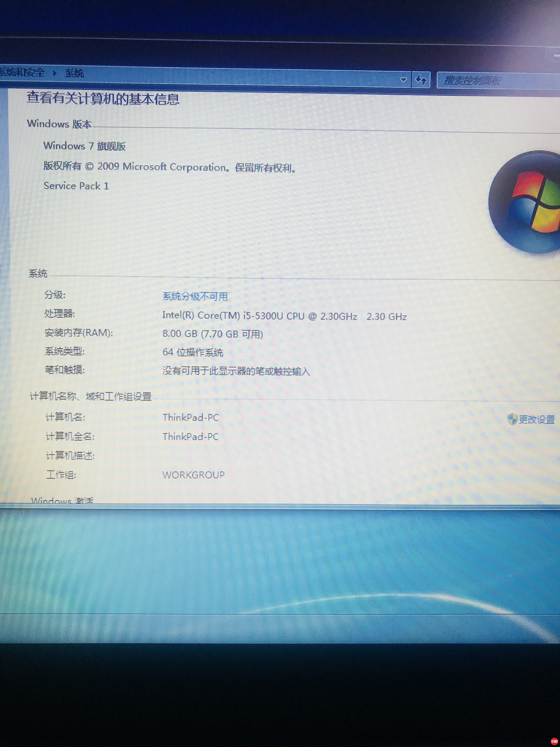
Task: Open the 系统分级不可用 rating link
Action: (195, 296)
